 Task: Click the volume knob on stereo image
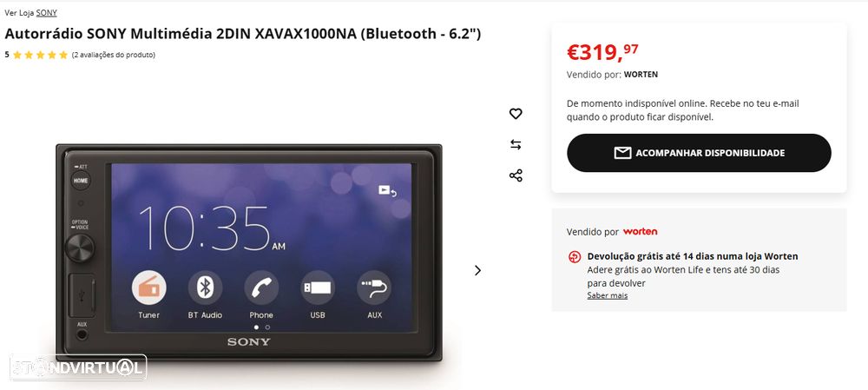[x=80, y=248]
